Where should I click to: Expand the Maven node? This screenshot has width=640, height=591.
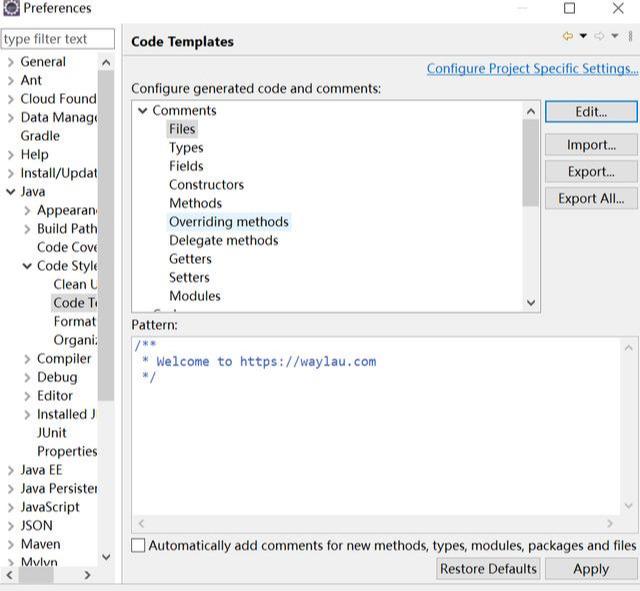[x=11, y=544]
